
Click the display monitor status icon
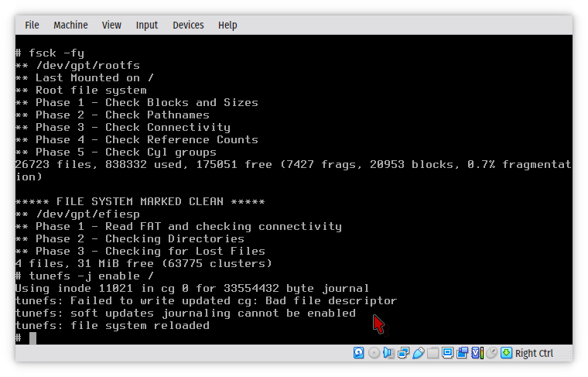point(448,353)
